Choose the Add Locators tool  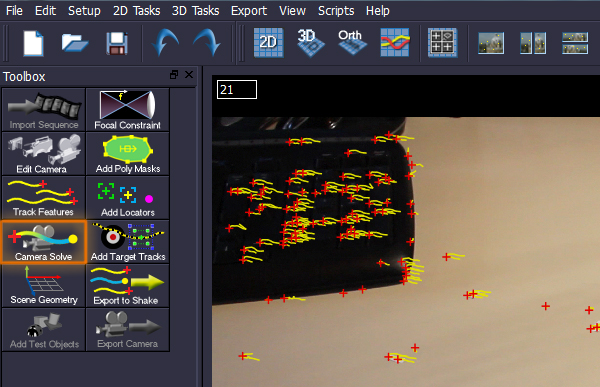[127, 198]
